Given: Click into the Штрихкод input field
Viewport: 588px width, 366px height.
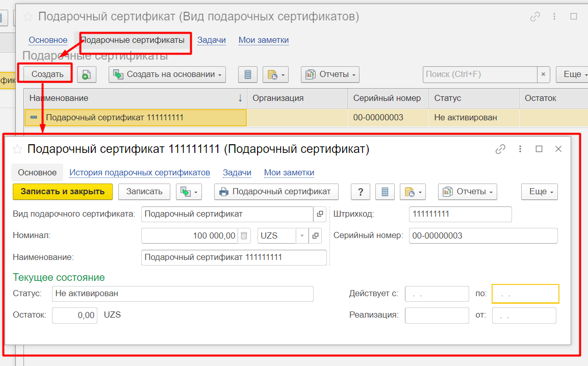Looking at the screenshot, I should pos(460,214).
